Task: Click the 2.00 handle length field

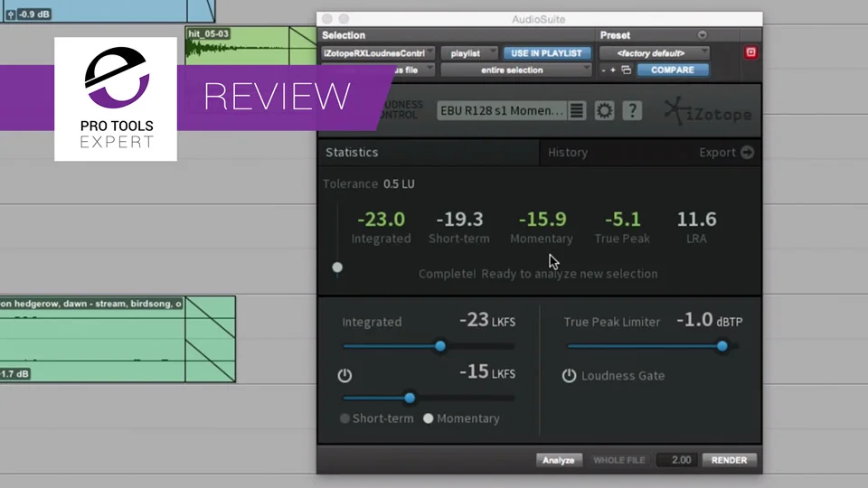Action: point(676,460)
